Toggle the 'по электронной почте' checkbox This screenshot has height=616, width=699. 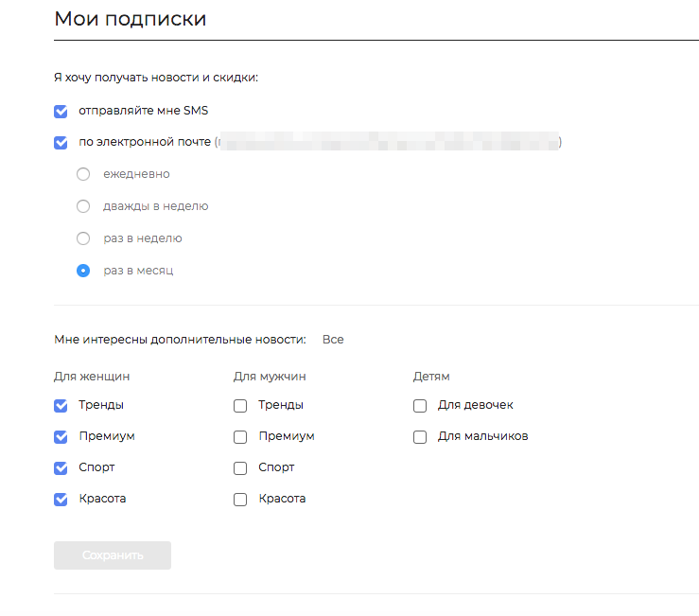tap(61, 143)
